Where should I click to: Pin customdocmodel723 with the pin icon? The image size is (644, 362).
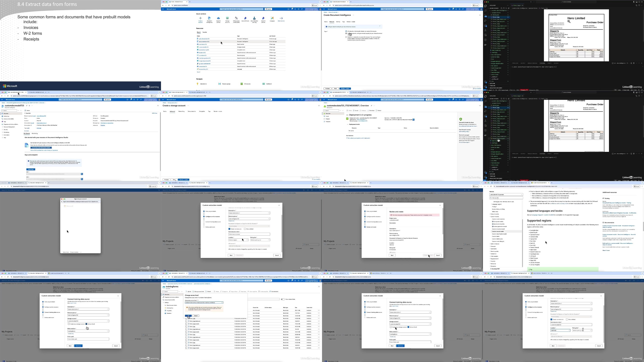(27, 106)
